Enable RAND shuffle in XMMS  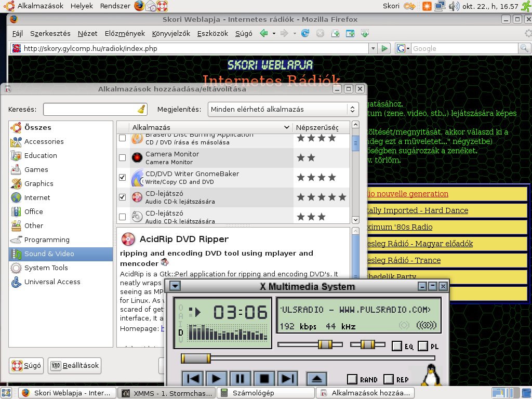pyautogui.click(x=352, y=379)
